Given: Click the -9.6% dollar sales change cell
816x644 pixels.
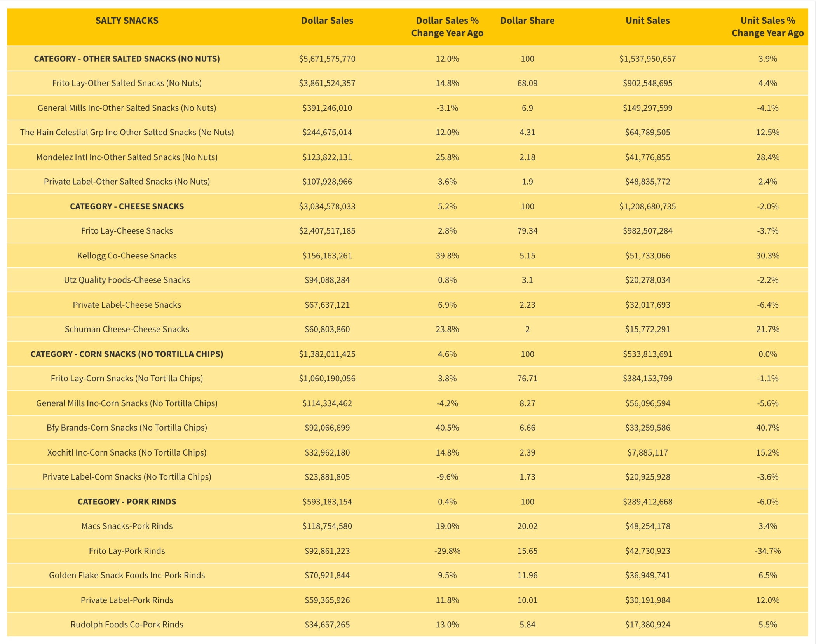Looking at the screenshot, I should 447,477.
